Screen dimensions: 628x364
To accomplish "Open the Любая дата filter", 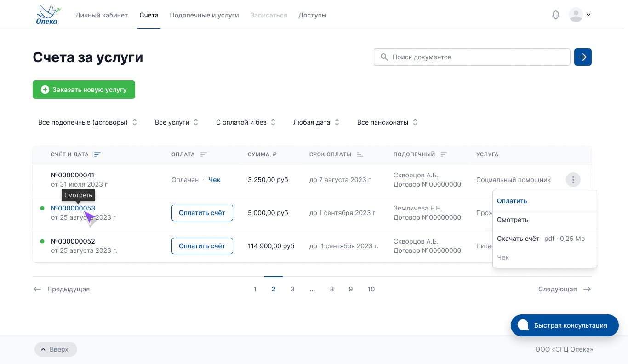I will 316,122.
